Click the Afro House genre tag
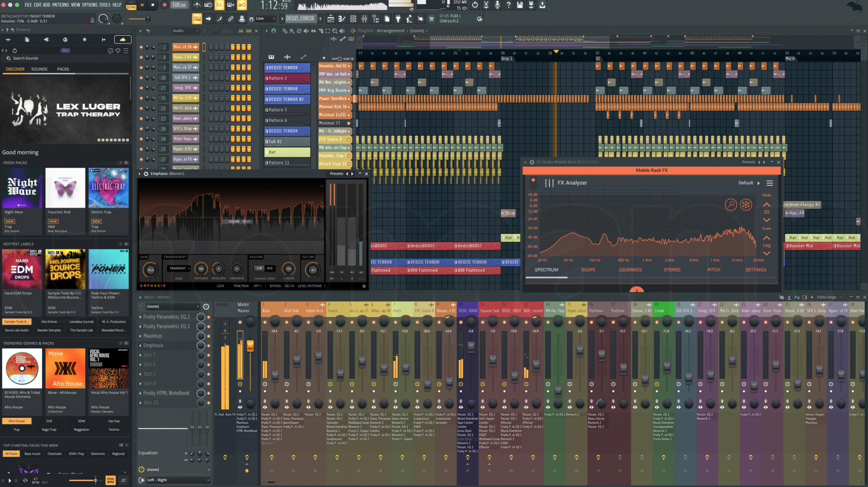The height and width of the screenshot is (487, 868). tap(17, 421)
